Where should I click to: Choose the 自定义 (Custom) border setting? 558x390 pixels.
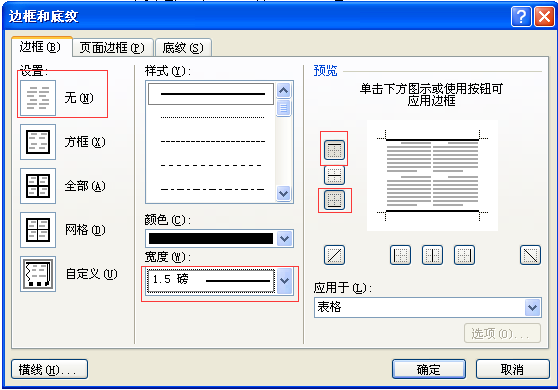(x=38, y=274)
